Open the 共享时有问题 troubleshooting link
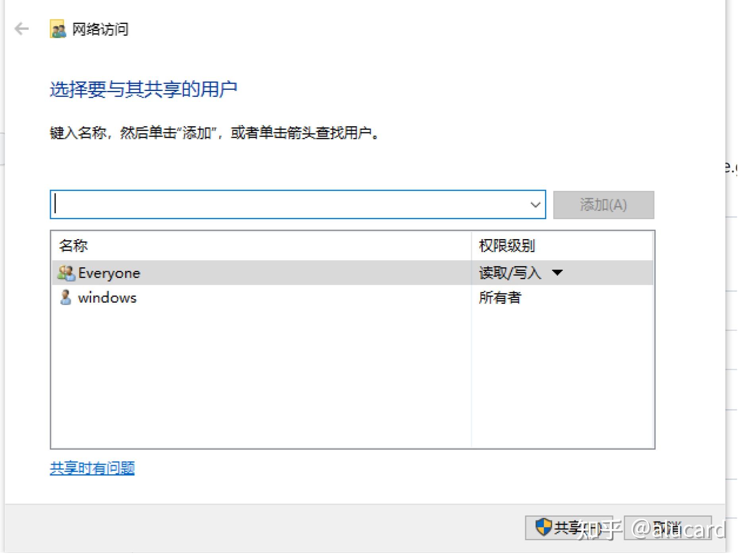 [x=92, y=469]
